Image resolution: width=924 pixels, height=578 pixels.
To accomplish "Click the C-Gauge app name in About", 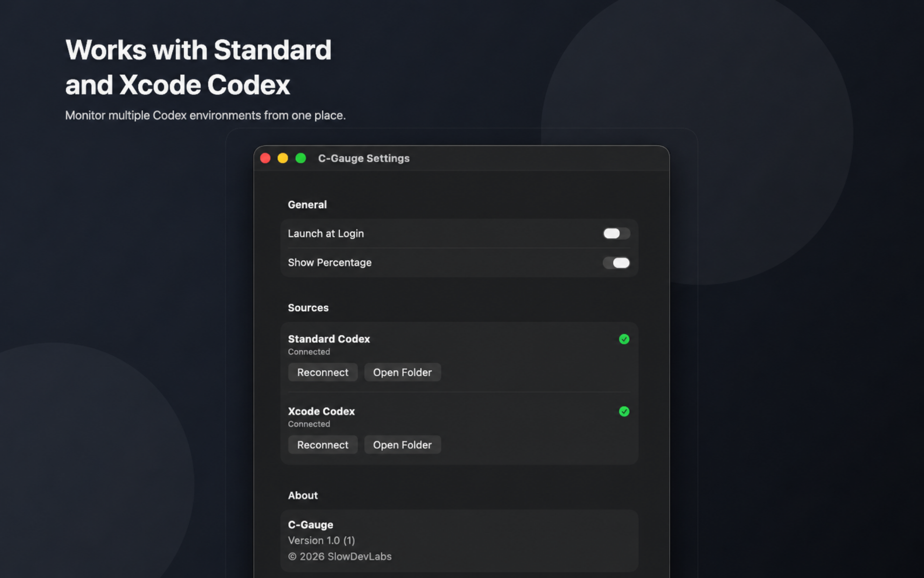I will coord(311,525).
